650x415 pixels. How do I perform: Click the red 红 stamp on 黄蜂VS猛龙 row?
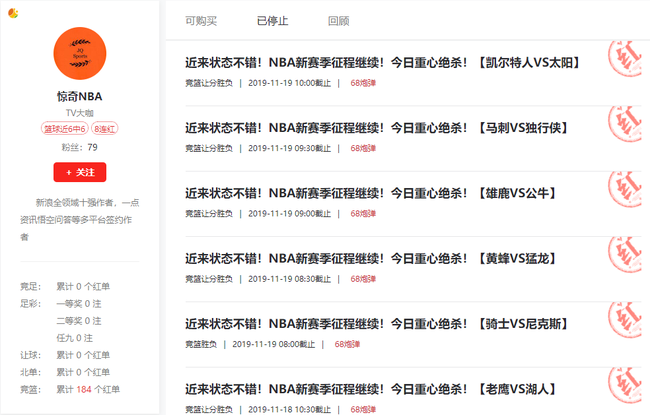point(625,255)
